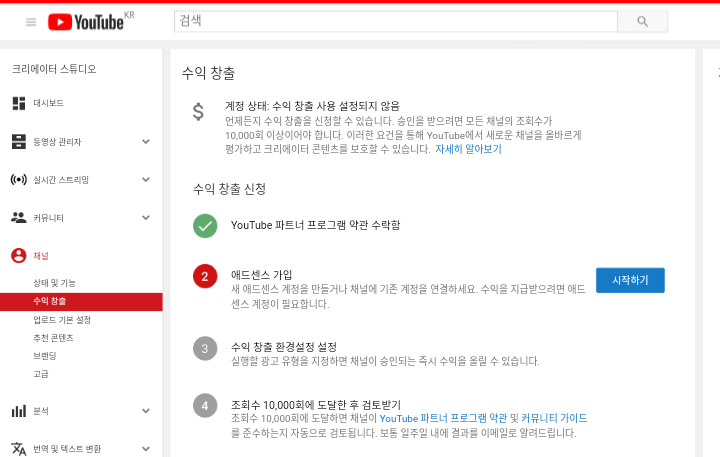Click the dollar sign account status icon
This screenshot has width=720, height=457.
198,112
